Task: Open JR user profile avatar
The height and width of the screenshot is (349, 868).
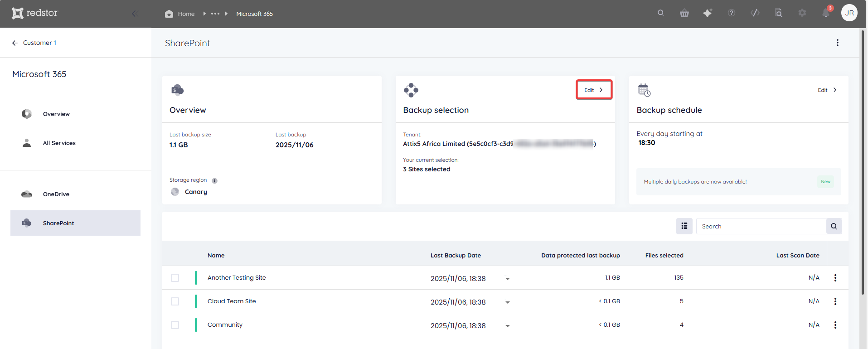Action: [x=849, y=13]
